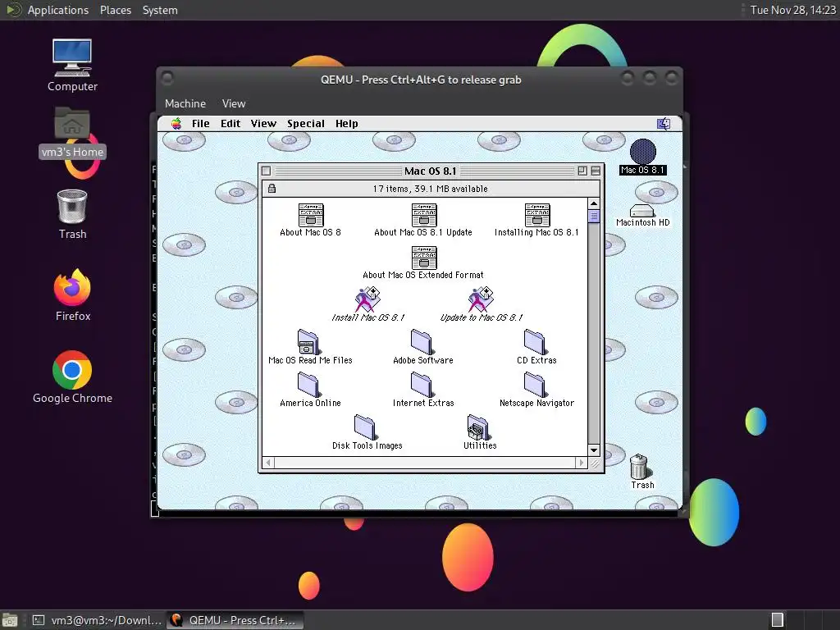Open the Mac OS Edit menu
840x630 pixels.
(x=231, y=124)
